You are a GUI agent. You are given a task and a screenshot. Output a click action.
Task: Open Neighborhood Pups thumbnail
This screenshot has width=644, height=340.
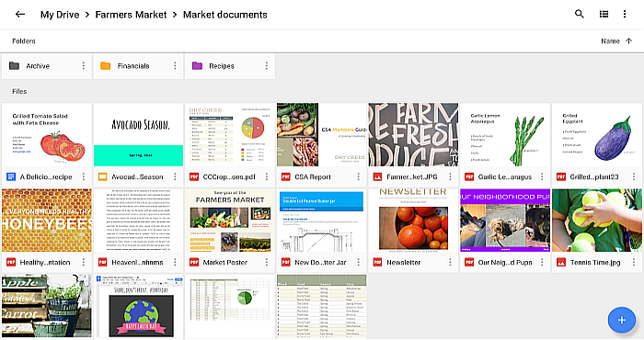[505, 221]
